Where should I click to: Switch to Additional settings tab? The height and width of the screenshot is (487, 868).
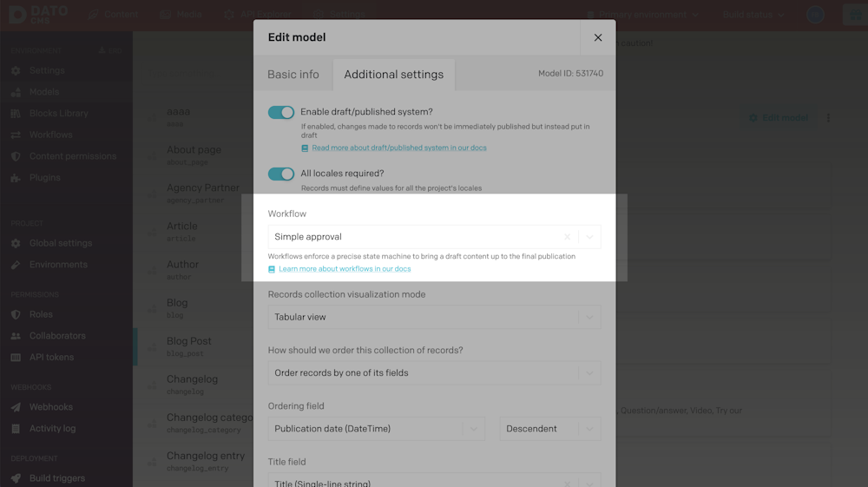393,74
